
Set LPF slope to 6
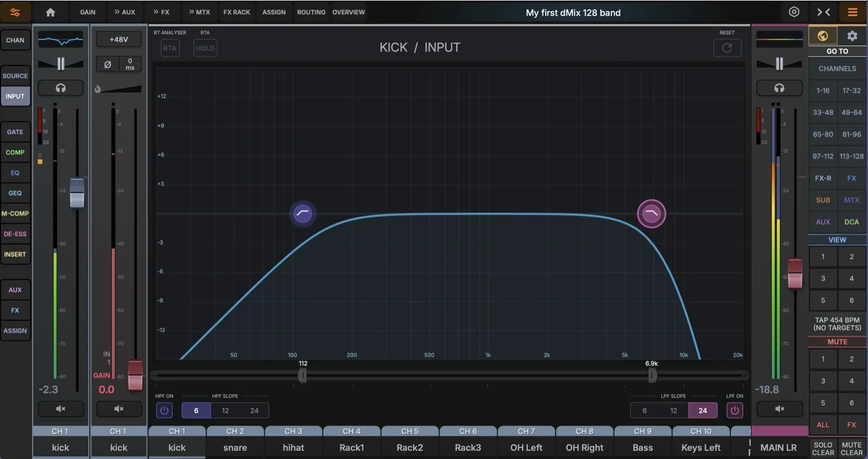[x=644, y=410]
